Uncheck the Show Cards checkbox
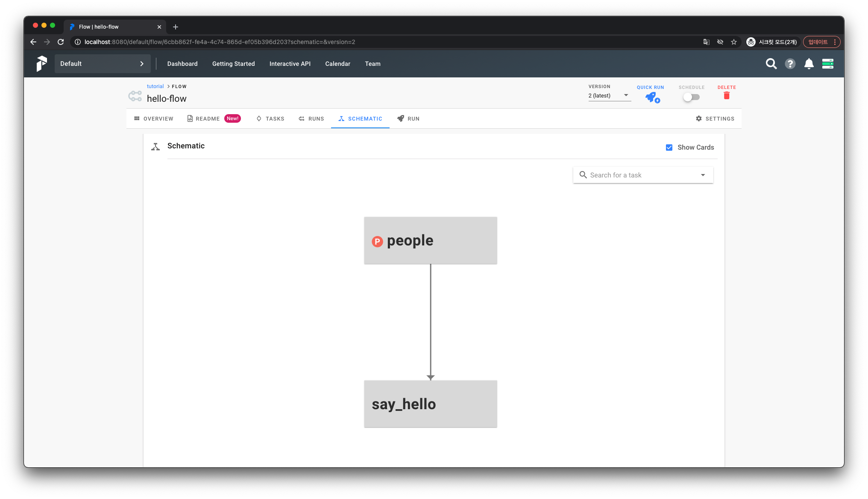The width and height of the screenshot is (868, 499). [x=669, y=148]
